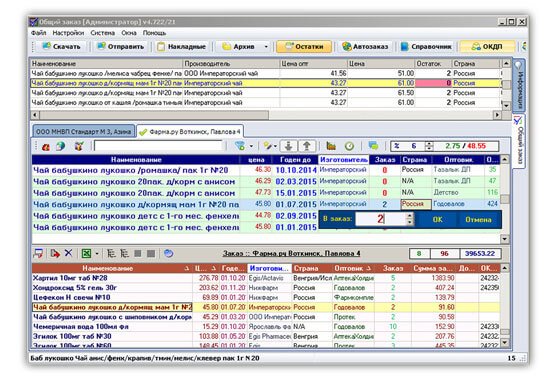Switch to ООО МНВП Стандарт М tab
The image size is (560, 380).
point(84,131)
